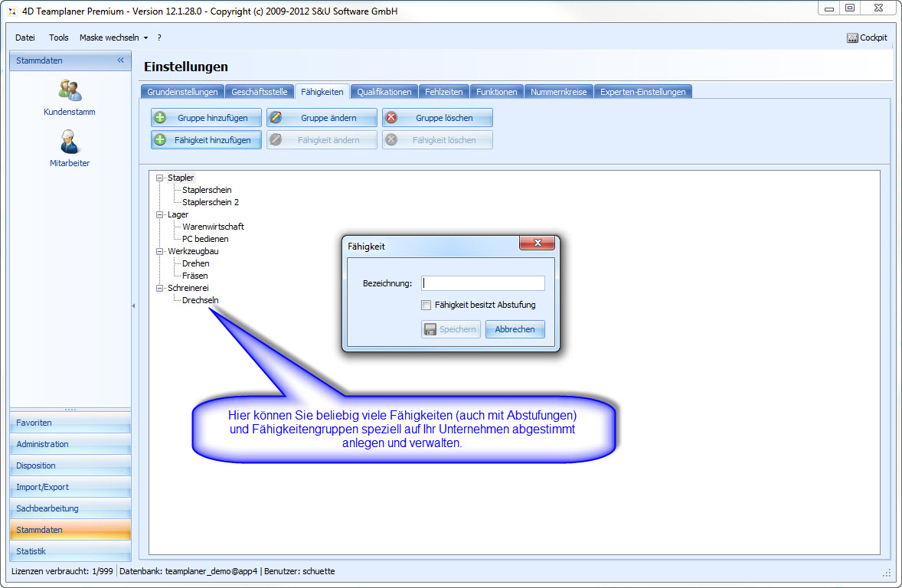Switch to the Qualifikationen tab
The width and height of the screenshot is (902, 588).
tap(384, 92)
